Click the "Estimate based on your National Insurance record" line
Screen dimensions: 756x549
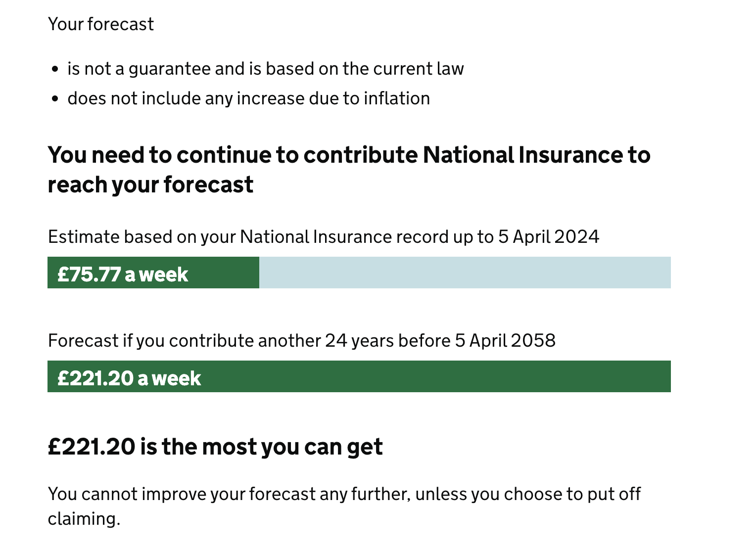(324, 237)
